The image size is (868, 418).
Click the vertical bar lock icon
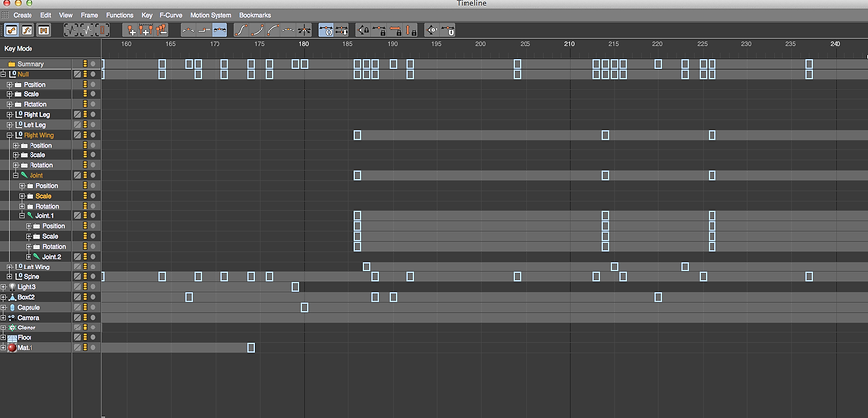pos(409,30)
